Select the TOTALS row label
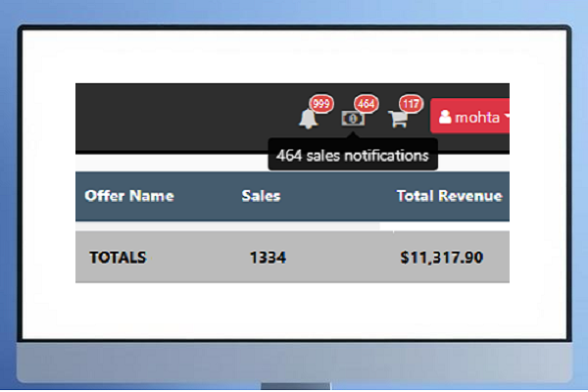The height and width of the screenshot is (392, 588). pyautogui.click(x=118, y=258)
